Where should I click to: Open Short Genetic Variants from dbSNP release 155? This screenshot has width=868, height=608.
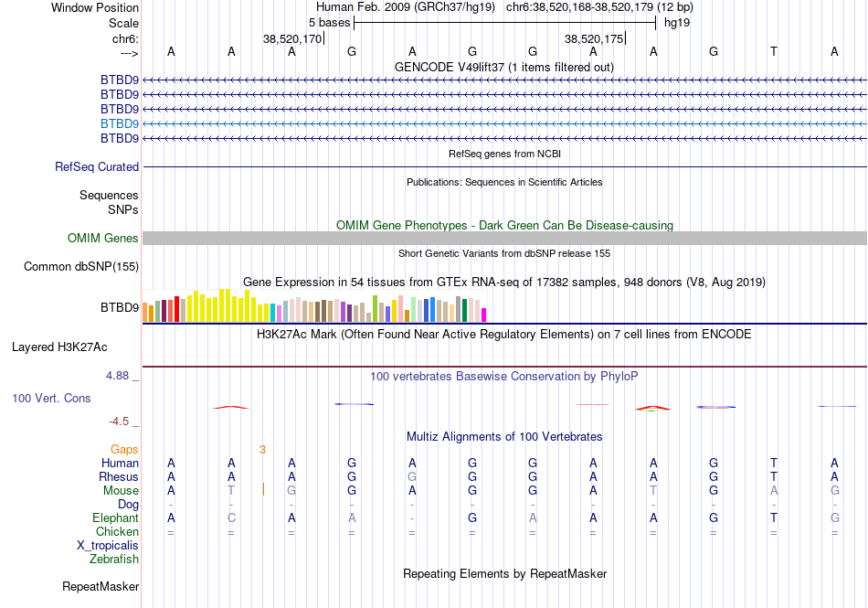click(504, 253)
